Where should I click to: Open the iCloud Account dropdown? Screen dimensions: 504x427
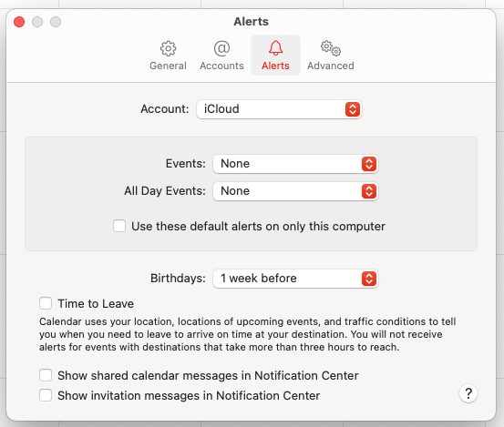pos(279,109)
